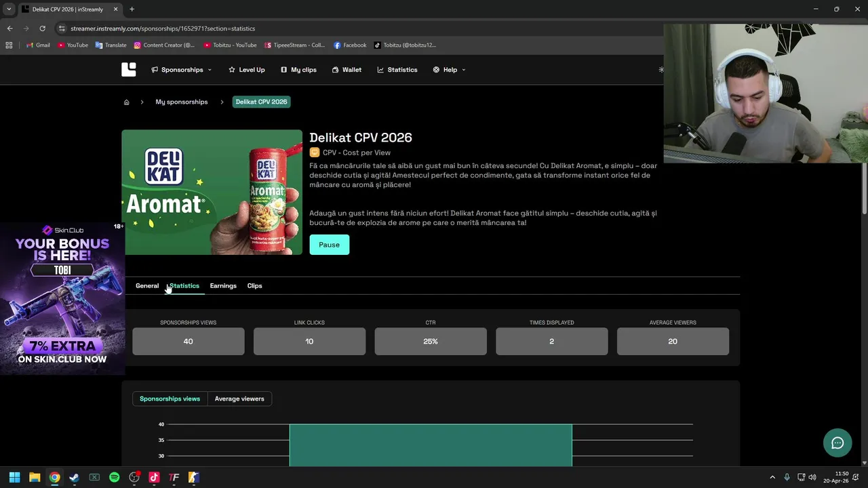The image size is (868, 488).
Task: Open the tab search dropdown arrow
Action: pyautogui.click(x=9, y=9)
